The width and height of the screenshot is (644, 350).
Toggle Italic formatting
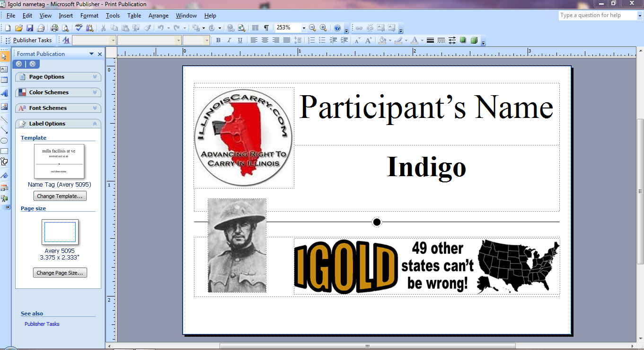(x=229, y=40)
